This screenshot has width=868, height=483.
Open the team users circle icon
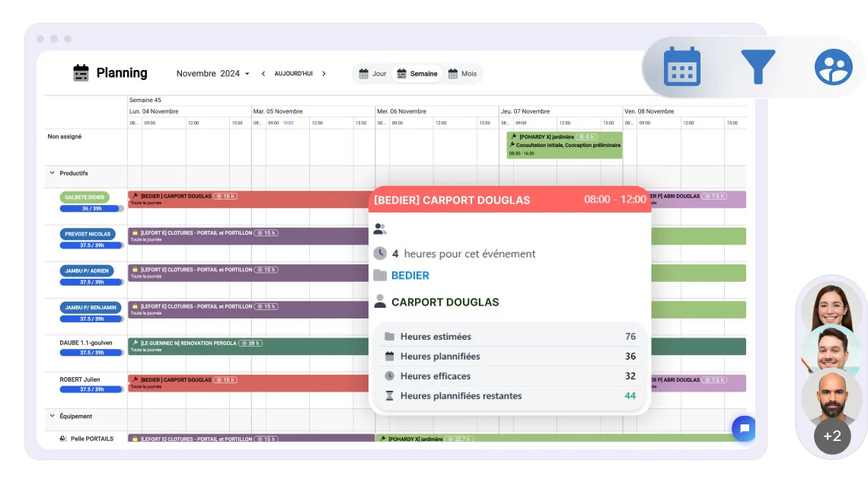(833, 67)
